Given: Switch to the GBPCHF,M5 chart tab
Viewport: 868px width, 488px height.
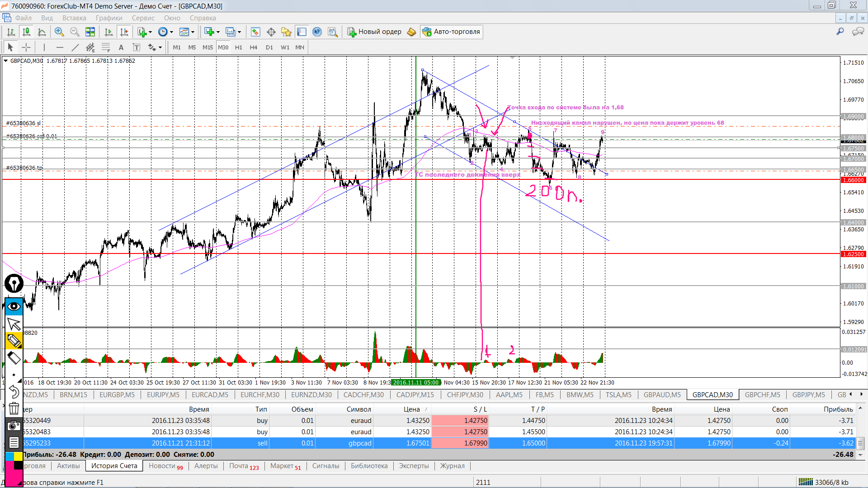Looking at the screenshot, I should (762, 394).
